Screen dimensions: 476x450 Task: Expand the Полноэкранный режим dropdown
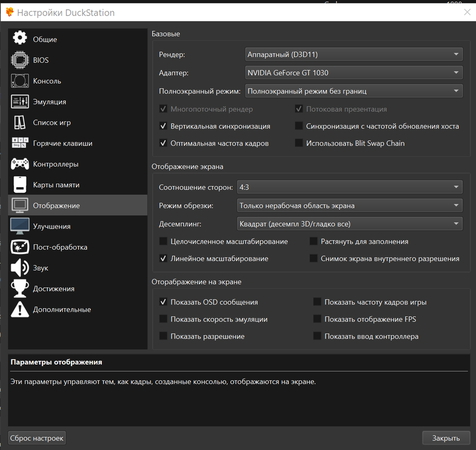click(x=354, y=91)
